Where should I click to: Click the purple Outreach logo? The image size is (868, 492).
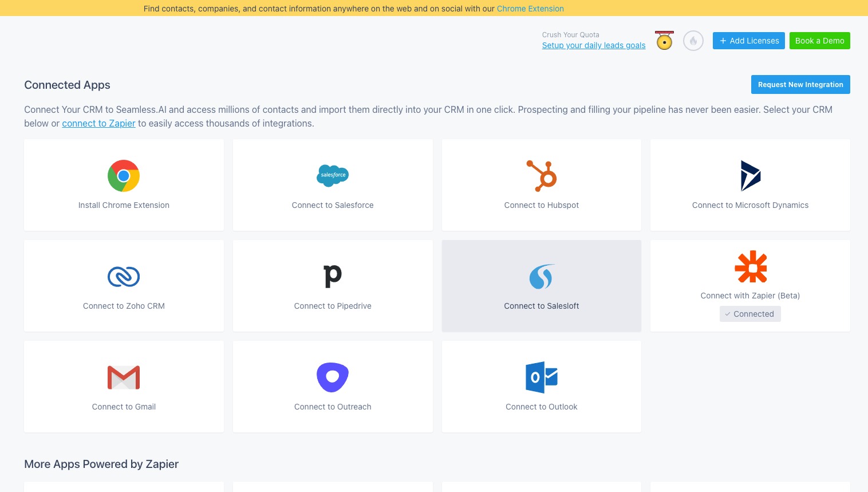point(333,377)
